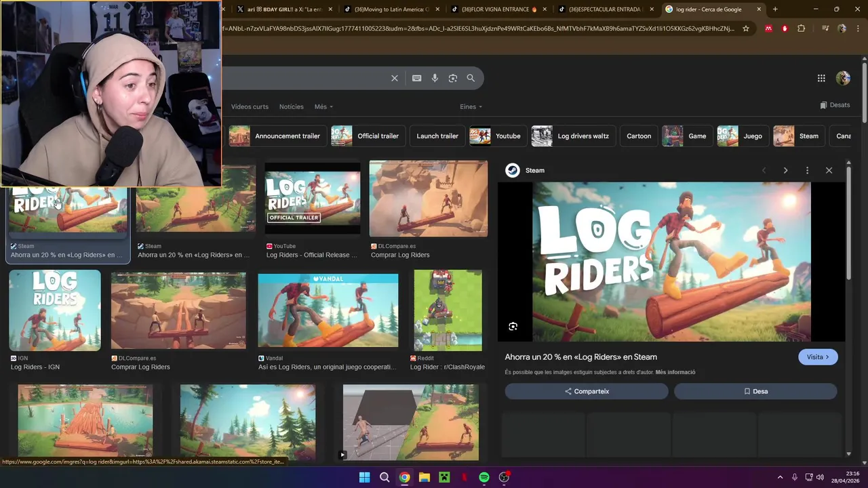
Task: Search inside image with Lens icon
Action: pos(513,327)
